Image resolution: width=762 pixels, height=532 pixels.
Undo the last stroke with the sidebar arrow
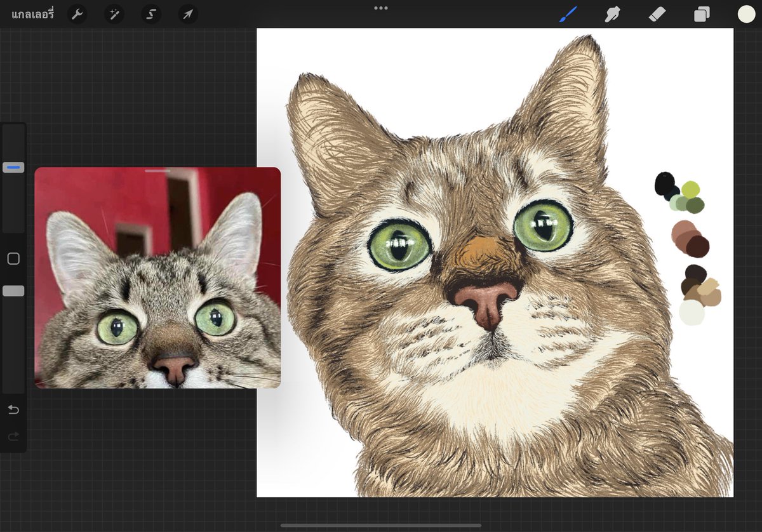pyautogui.click(x=13, y=409)
